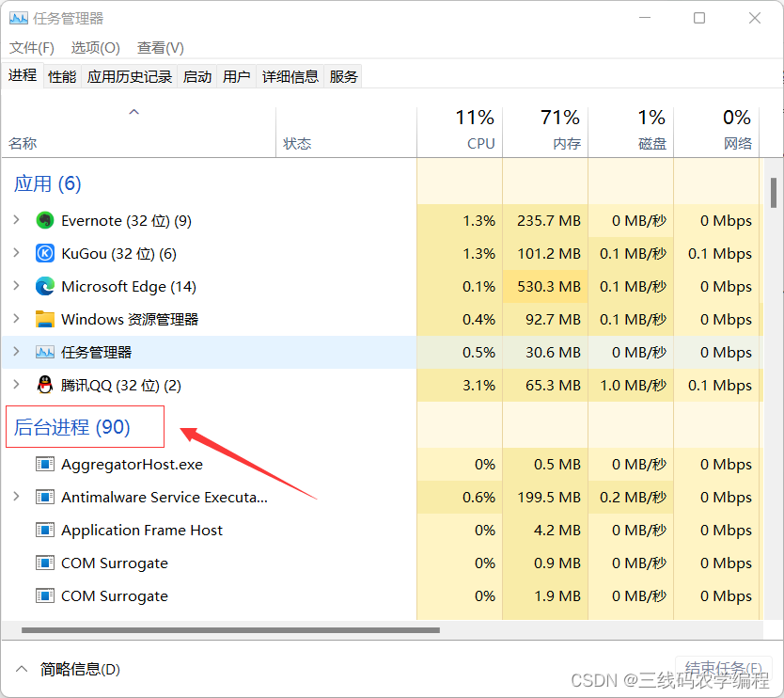
Task: Expand Antimalware Service Executable row
Action: pyautogui.click(x=17, y=497)
